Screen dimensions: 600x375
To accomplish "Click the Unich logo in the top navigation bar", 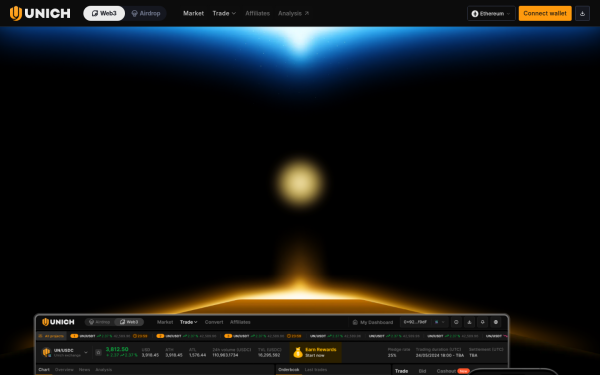I will tap(40, 13).
